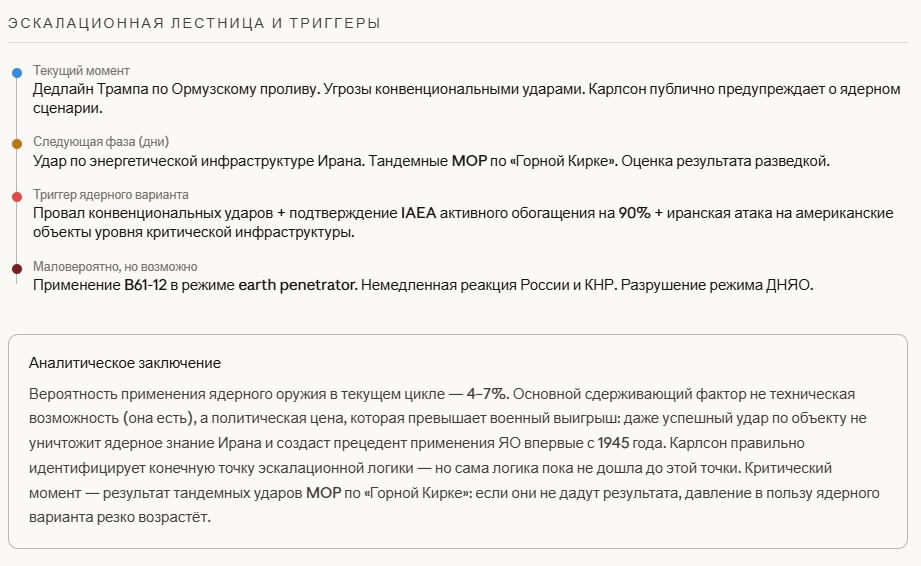Viewport: 921px width, 566px height.
Task: Click the «Аналитическое заключение» title
Action: pos(125,363)
